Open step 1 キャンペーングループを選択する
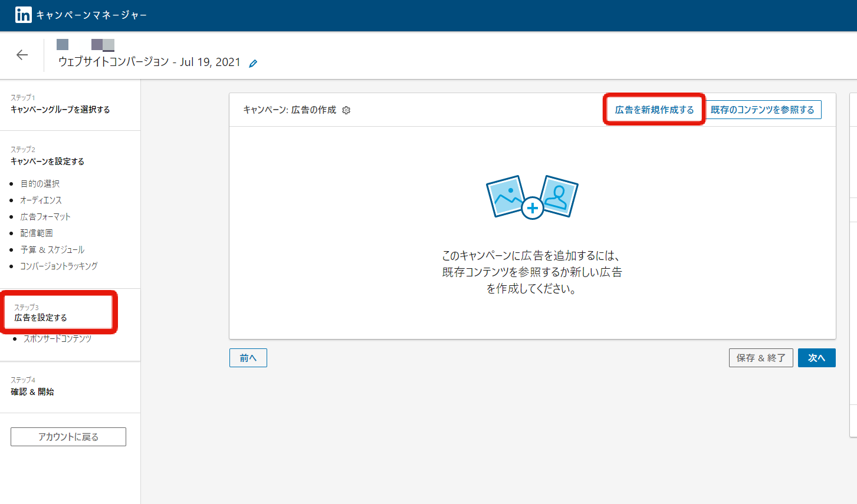 pos(60,110)
